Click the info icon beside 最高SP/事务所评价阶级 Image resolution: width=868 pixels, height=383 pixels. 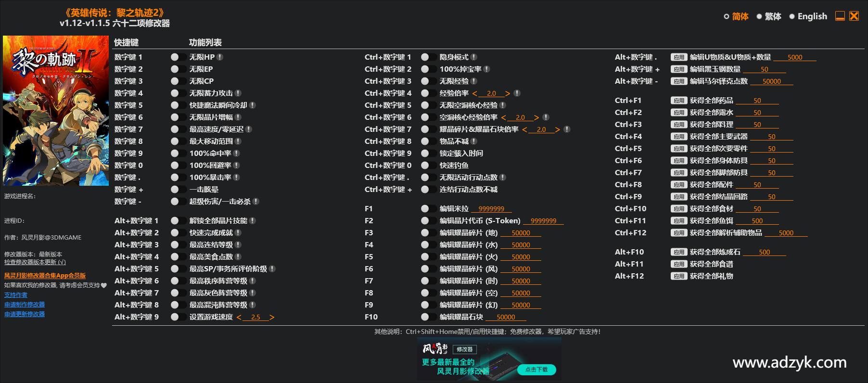272,268
